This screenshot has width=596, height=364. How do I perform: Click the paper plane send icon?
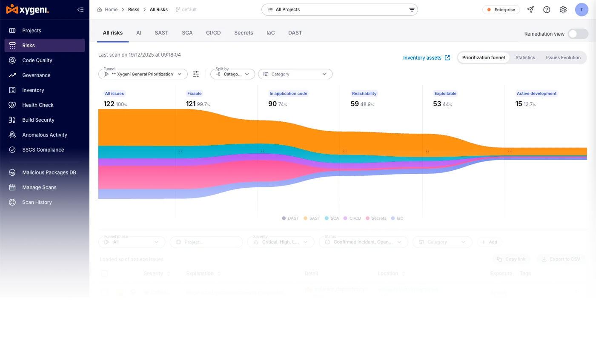click(x=530, y=9)
